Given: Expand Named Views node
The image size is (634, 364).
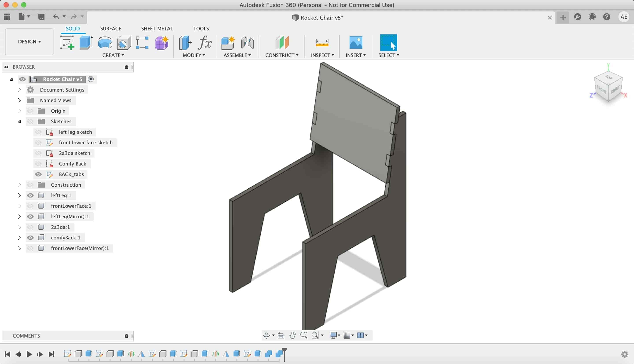Looking at the screenshot, I should 19,100.
